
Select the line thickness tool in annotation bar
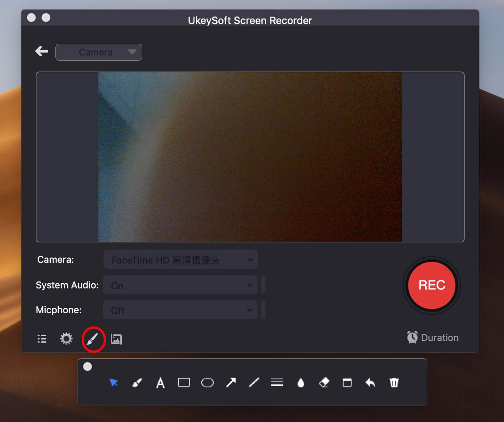pos(277,383)
